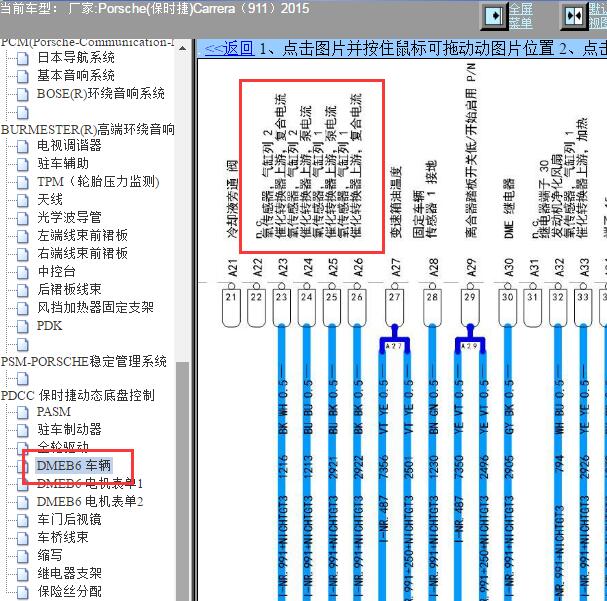The width and height of the screenshot is (607, 601).
Task: Click document icon beside 缩写
Action: [x=22, y=556]
